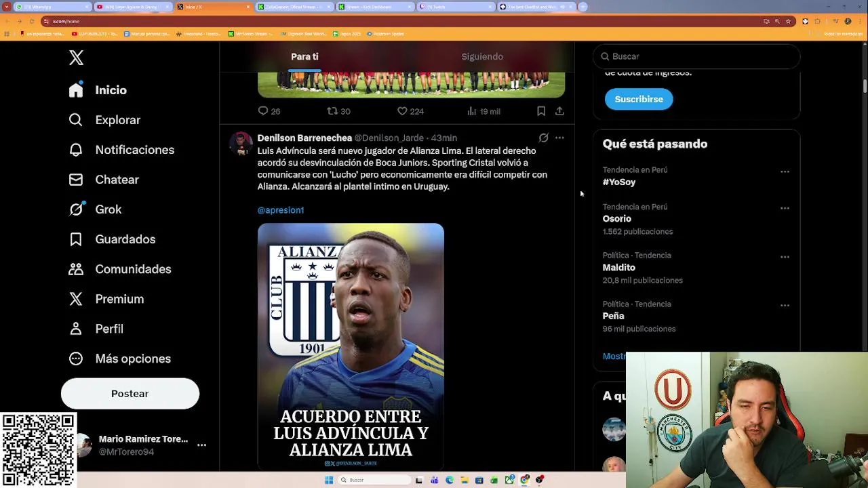Click the Windows Start button in taskbar
Viewport: 868px width, 488px height.
tap(329, 480)
